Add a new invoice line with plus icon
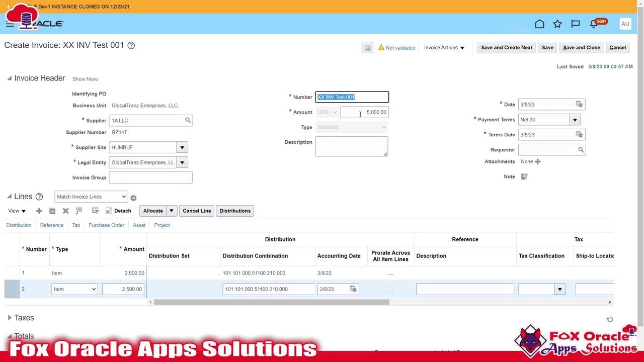Viewport: 644px width, 362px height. 39,211
